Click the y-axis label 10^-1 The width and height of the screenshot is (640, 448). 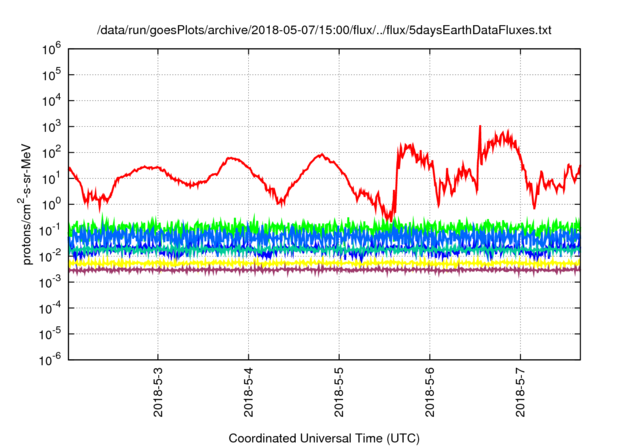coord(51,231)
